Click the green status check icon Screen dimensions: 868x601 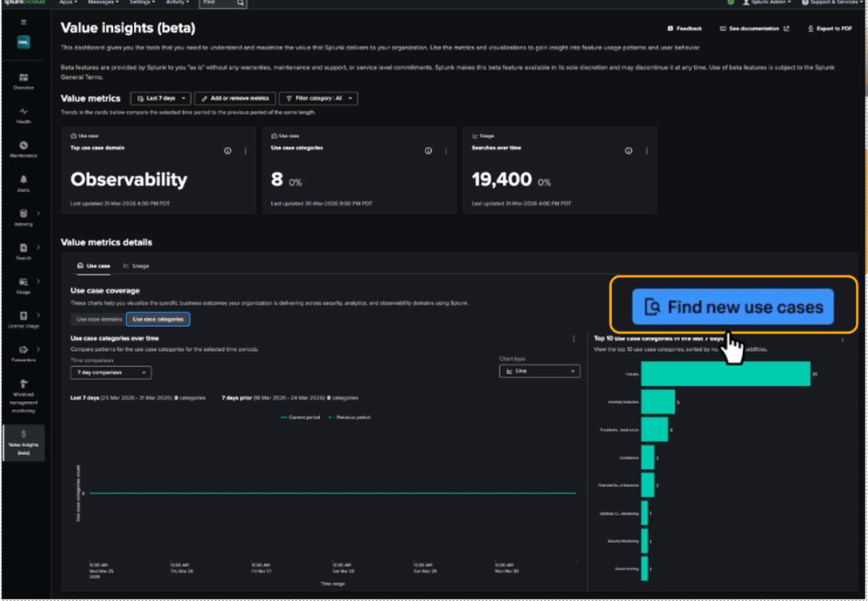[x=731, y=3]
